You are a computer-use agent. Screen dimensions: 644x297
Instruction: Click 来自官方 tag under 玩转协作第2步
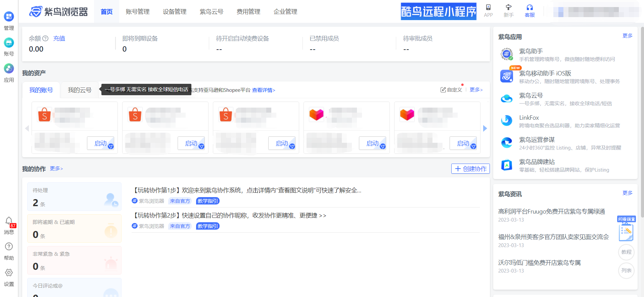point(180,226)
